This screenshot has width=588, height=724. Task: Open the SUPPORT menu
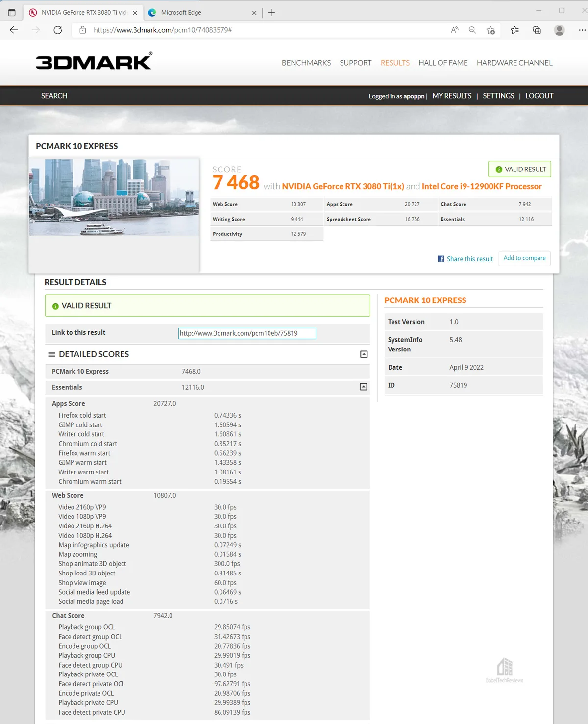coord(356,63)
